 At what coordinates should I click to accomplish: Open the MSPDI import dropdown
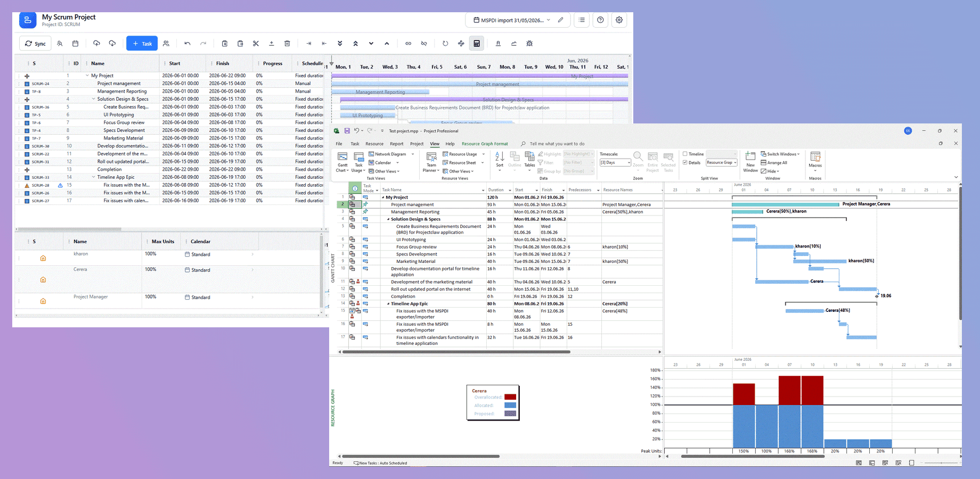coord(511,20)
